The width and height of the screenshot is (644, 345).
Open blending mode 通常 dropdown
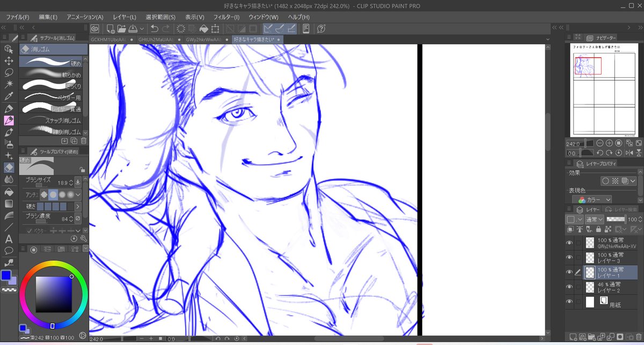coord(594,219)
